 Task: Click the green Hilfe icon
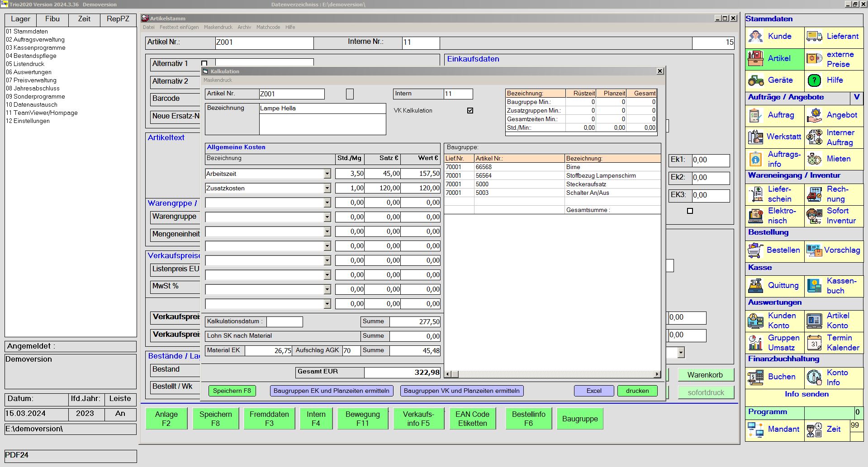point(814,80)
